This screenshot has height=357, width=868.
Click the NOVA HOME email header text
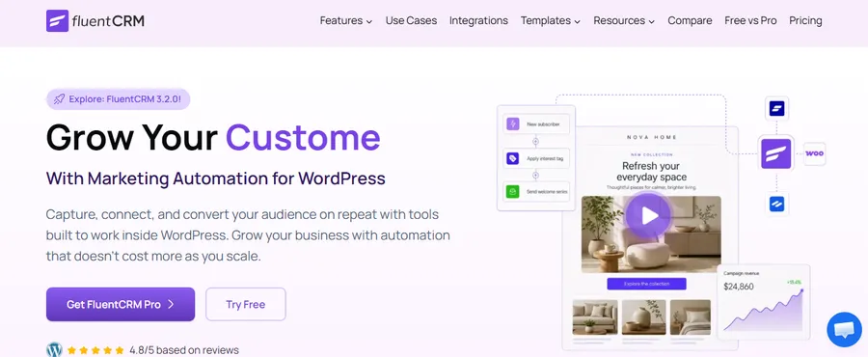click(x=652, y=137)
